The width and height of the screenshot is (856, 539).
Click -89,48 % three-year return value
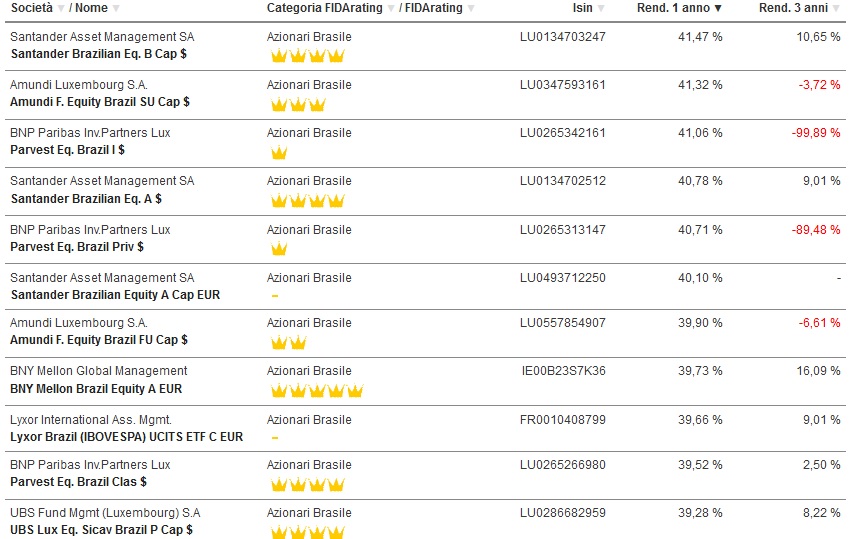[816, 230]
